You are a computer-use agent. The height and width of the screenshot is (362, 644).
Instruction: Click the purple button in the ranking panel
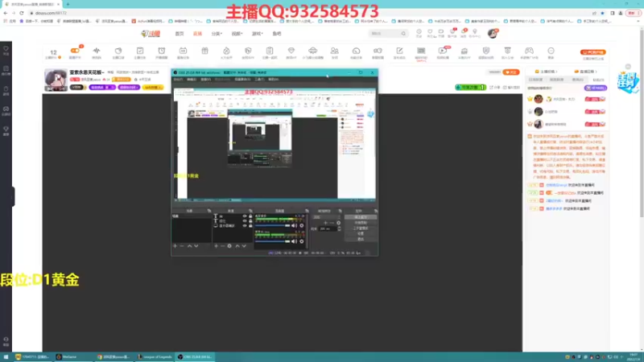595,88
